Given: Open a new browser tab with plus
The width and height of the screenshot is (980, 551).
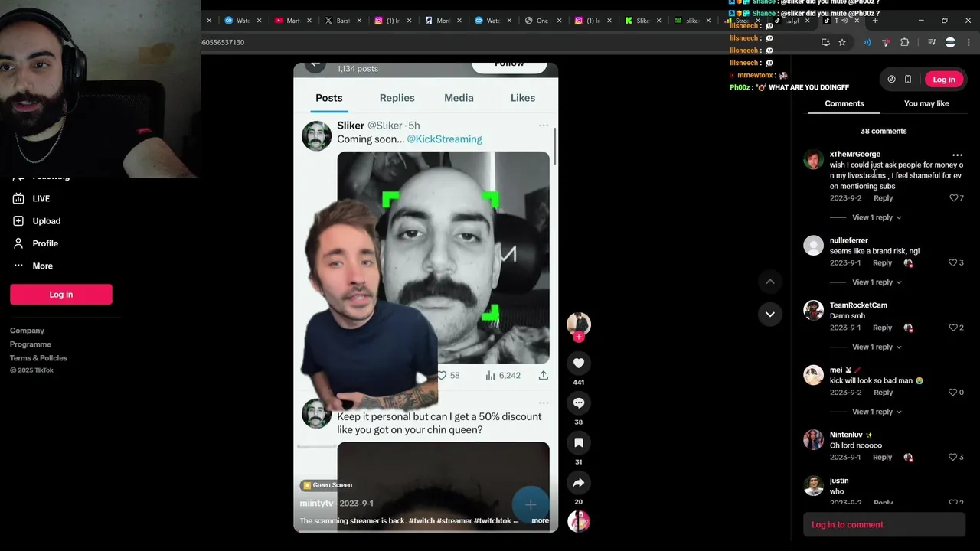Looking at the screenshot, I should [x=874, y=21].
